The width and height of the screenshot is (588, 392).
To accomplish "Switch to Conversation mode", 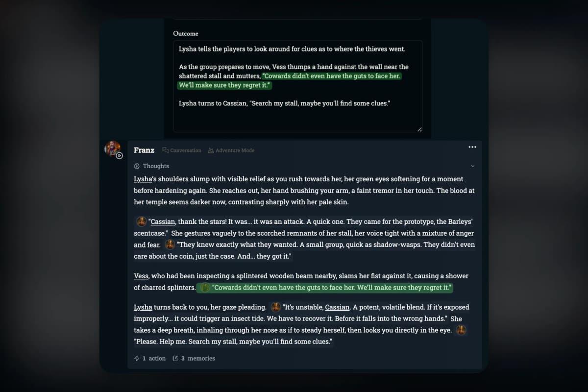I will [185, 150].
